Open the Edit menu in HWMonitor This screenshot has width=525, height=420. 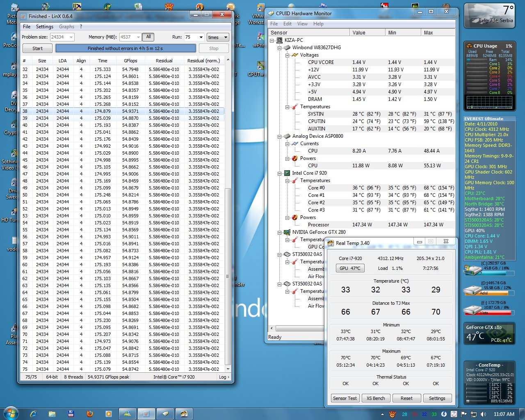pos(288,24)
